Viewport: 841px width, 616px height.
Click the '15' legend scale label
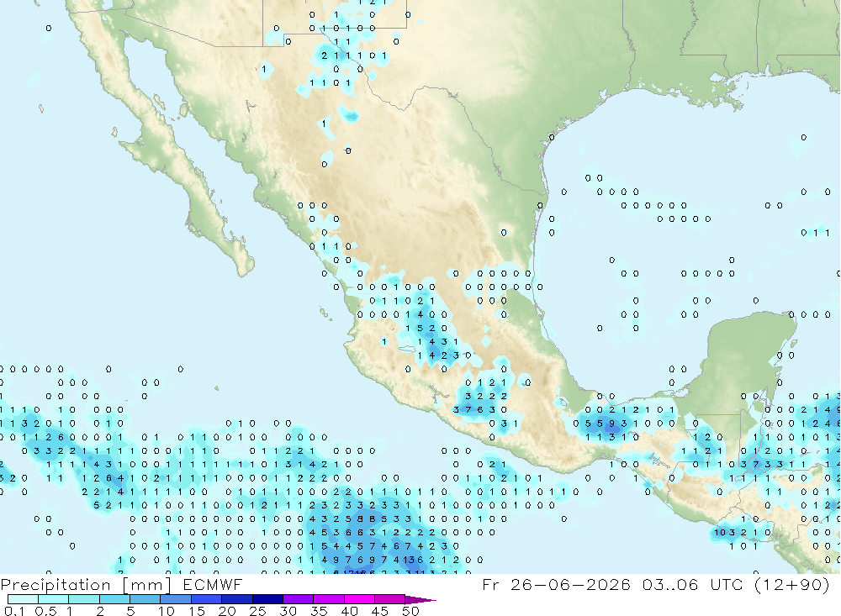[197, 611]
